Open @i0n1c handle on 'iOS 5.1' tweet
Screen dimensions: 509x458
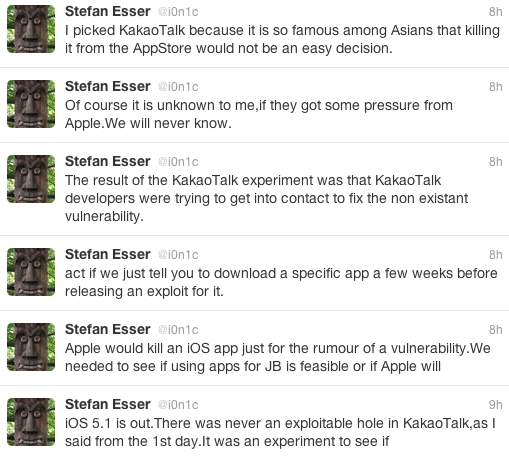(x=178, y=405)
